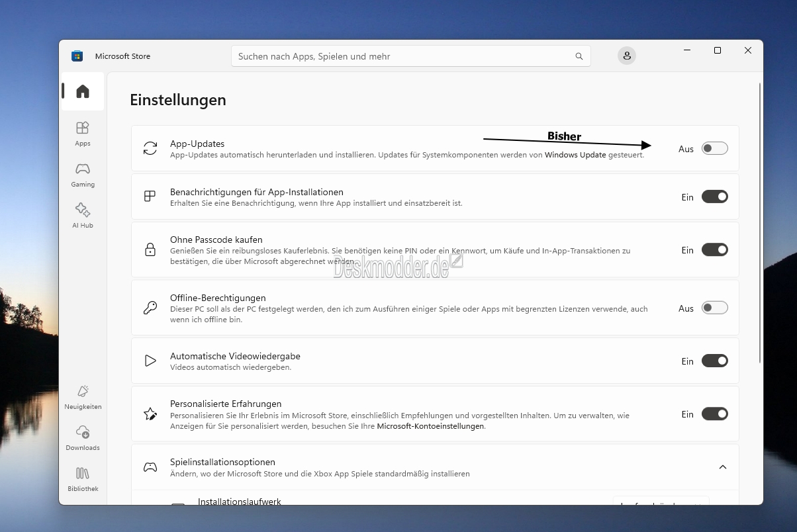Open the Downloads page in sidebar
The width and height of the screenshot is (797, 532).
(x=83, y=438)
